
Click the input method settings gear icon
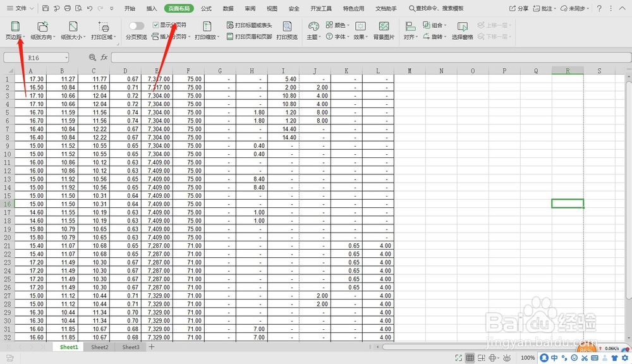[x=625, y=358]
